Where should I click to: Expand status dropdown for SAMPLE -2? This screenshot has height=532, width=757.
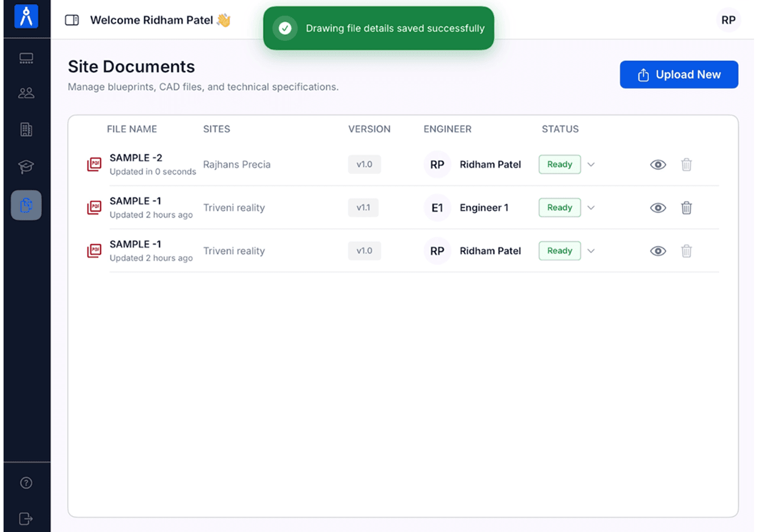(590, 164)
